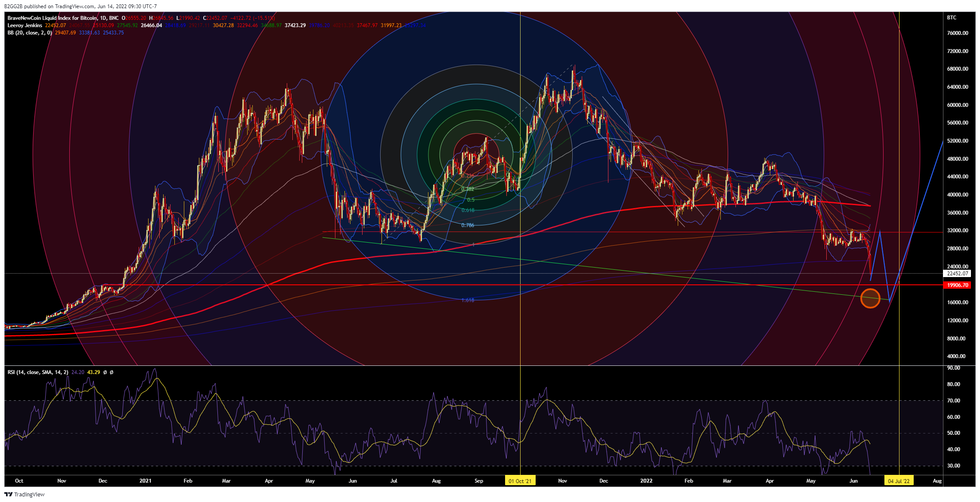The height and width of the screenshot is (502, 980).
Task: Click the BB value 25433.75 in the legend
Action: click(113, 33)
